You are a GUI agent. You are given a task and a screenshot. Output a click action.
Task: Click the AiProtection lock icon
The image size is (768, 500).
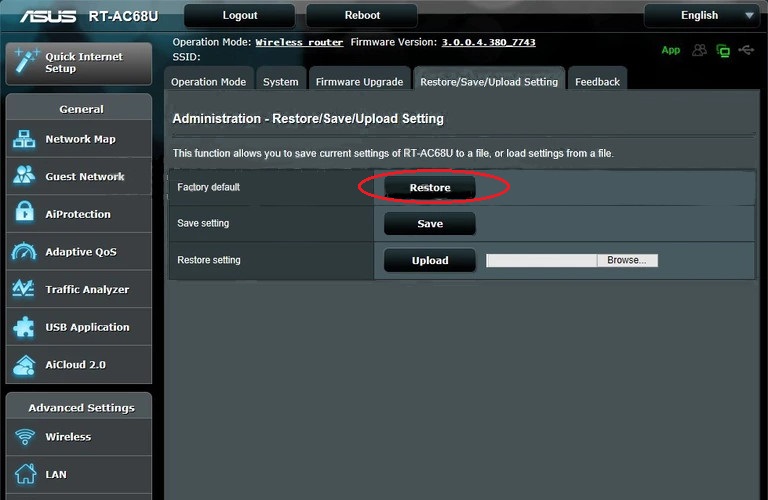(x=24, y=213)
